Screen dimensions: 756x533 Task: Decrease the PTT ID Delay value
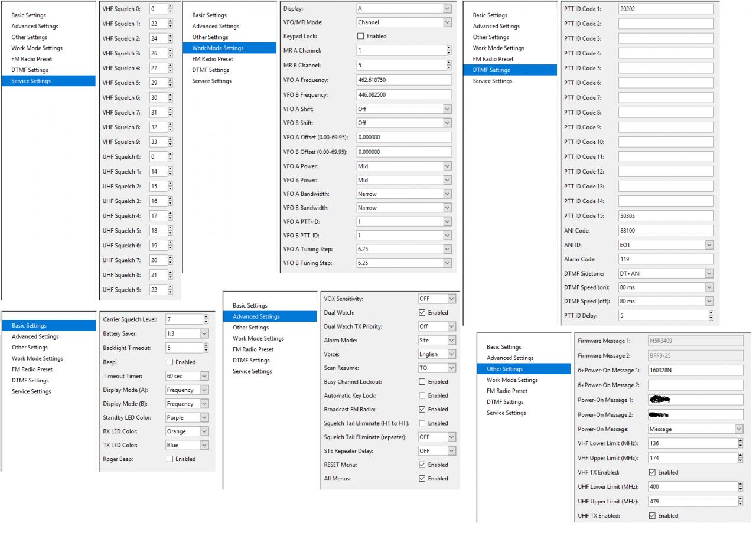pos(711,318)
